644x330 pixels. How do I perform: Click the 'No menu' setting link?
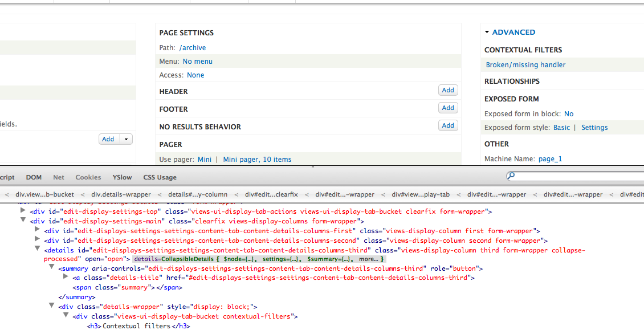click(197, 62)
